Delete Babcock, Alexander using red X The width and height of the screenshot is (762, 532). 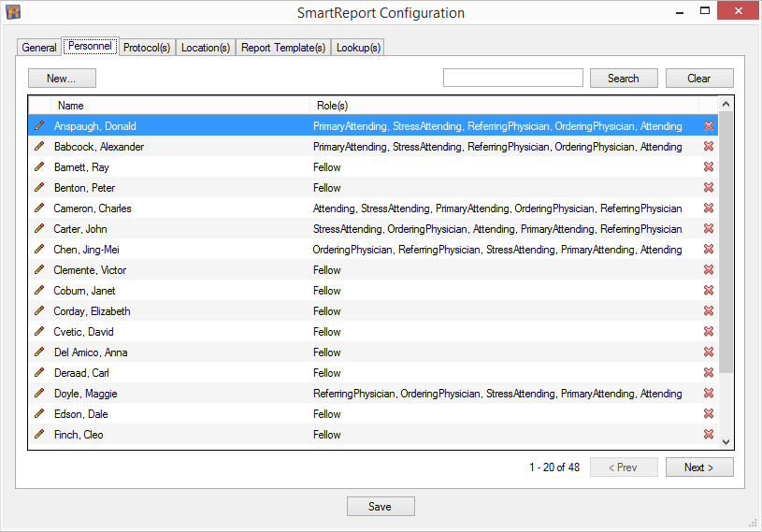pyautogui.click(x=708, y=147)
